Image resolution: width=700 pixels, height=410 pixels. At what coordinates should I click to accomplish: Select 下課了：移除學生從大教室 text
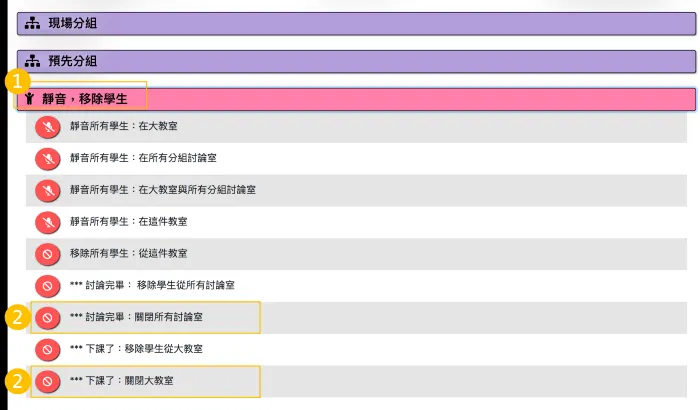click(136, 350)
